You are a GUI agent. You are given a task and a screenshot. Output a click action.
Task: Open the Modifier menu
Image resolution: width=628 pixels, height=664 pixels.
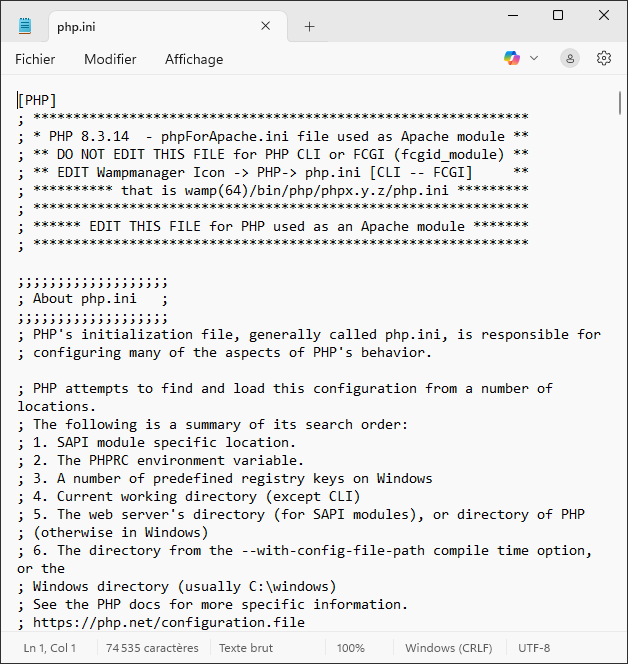click(x=110, y=59)
